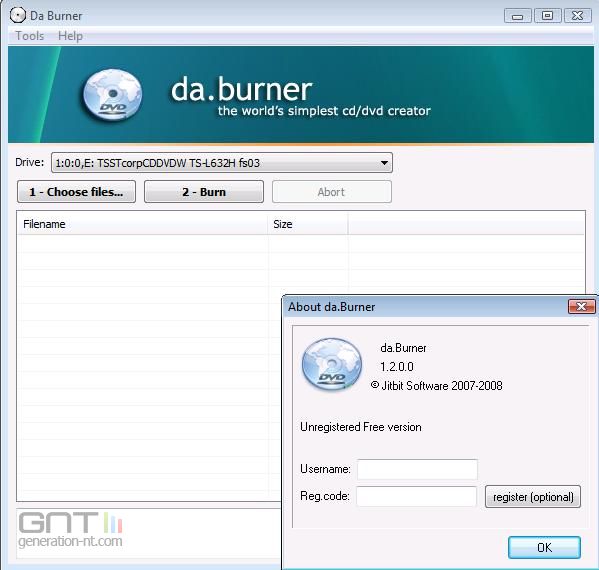Click the 'Unregistered Free version' text

pos(361,427)
